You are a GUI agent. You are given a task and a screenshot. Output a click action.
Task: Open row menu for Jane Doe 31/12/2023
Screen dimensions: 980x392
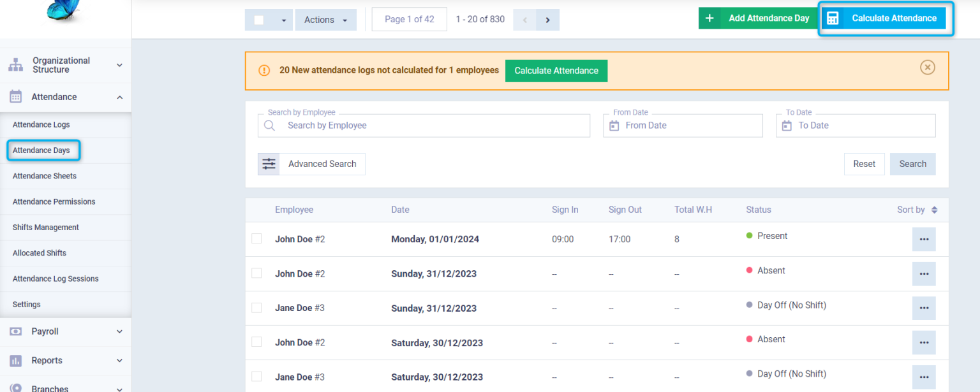click(924, 309)
